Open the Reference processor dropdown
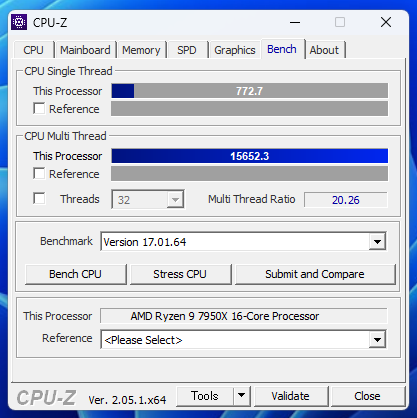This screenshot has width=417, height=418. click(x=377, y=340)
